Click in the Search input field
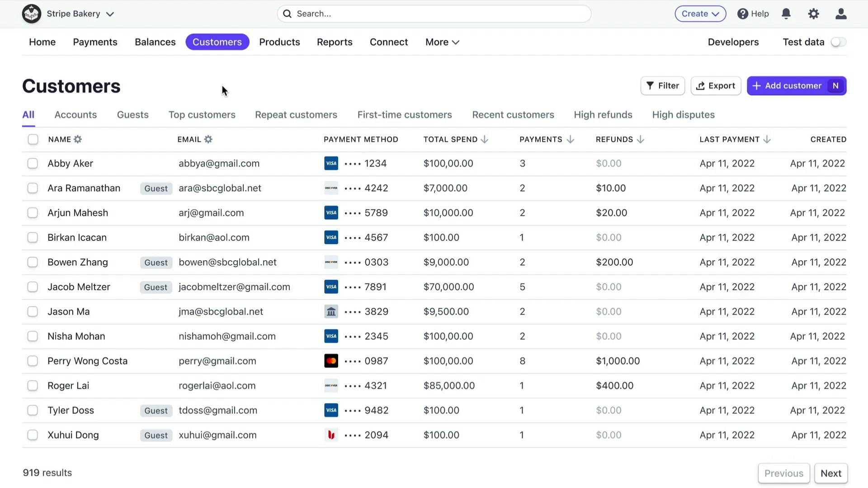 point(434,14)
